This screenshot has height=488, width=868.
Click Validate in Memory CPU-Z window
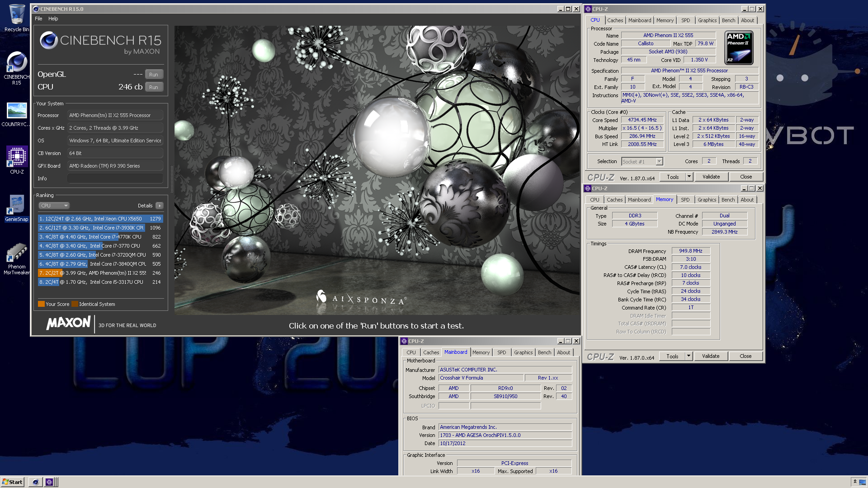711,356
